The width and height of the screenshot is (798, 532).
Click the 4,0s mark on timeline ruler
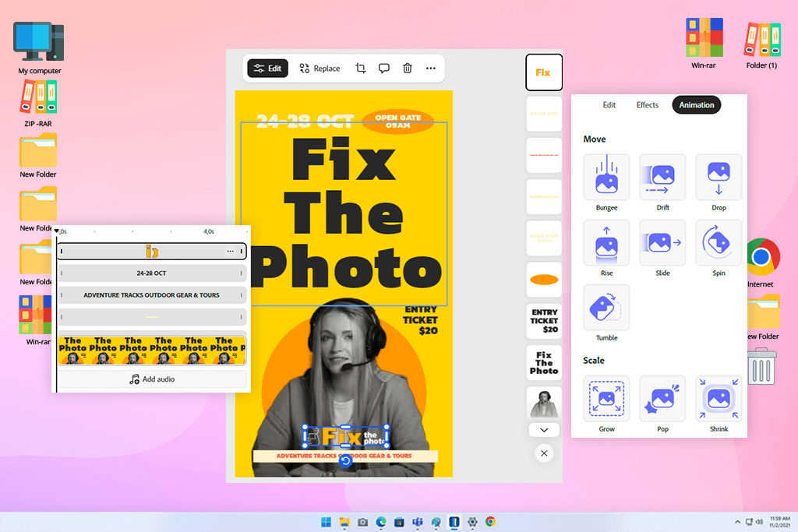209,231
